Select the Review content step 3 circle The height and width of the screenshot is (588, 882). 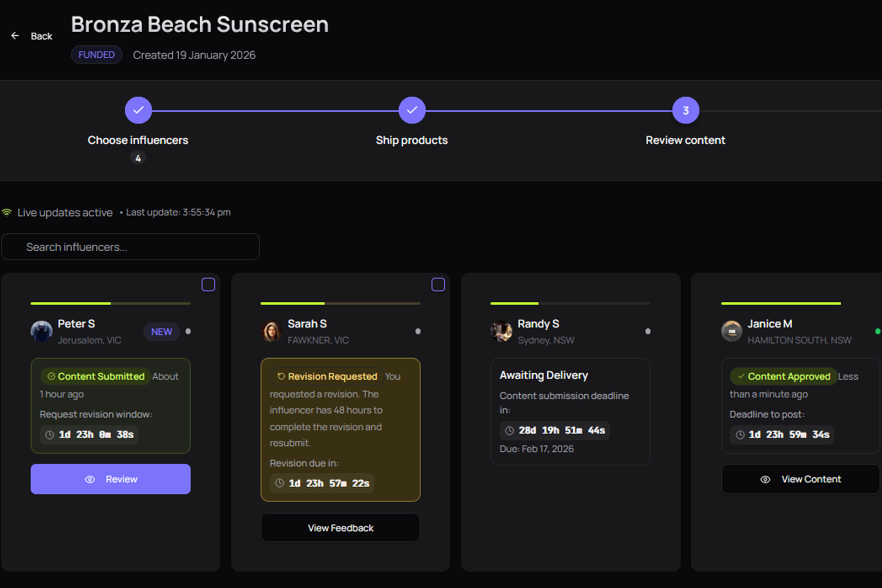pyautogui.click(x=685, y=110)
